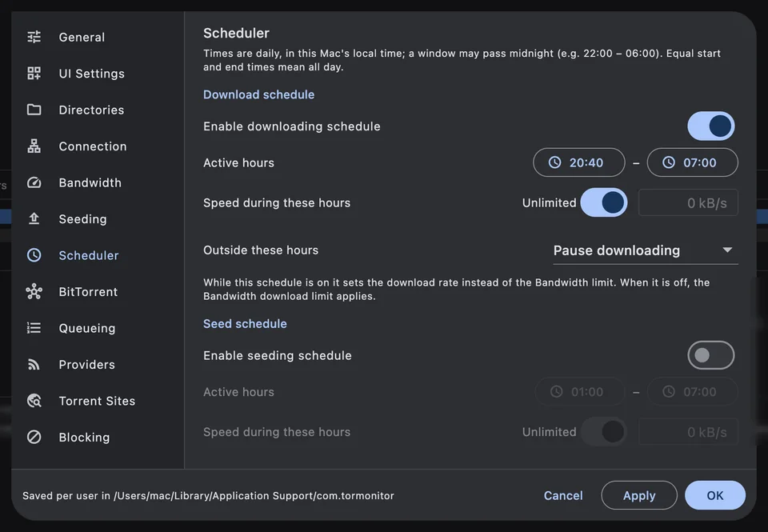The width and height of the screenshot is (768, 532).
Task: Disable the downloading schedule toggle
Action: tap(710, 126)
